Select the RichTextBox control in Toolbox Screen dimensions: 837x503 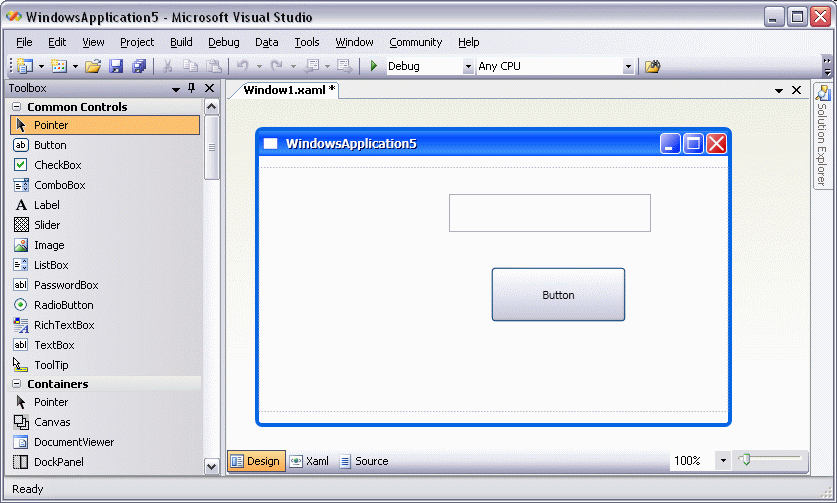coord(105,325)
